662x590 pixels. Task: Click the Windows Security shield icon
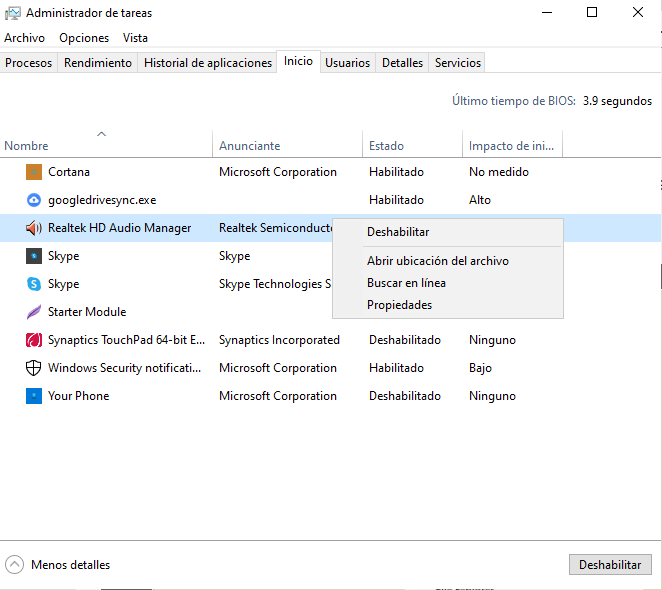tap(34, 368)
